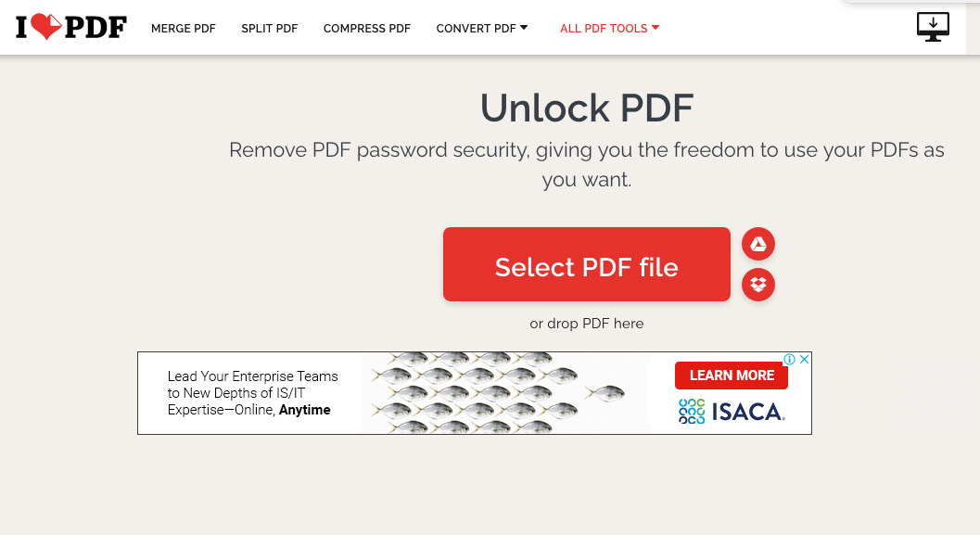Image resolution: width=980 pixels, height=535 pixels.
Task: Open the iLovePDF desktop app download
Action: (933, 27)
